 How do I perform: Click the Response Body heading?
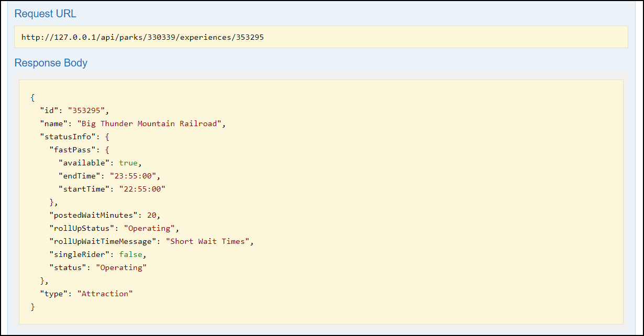click(51, 63)
